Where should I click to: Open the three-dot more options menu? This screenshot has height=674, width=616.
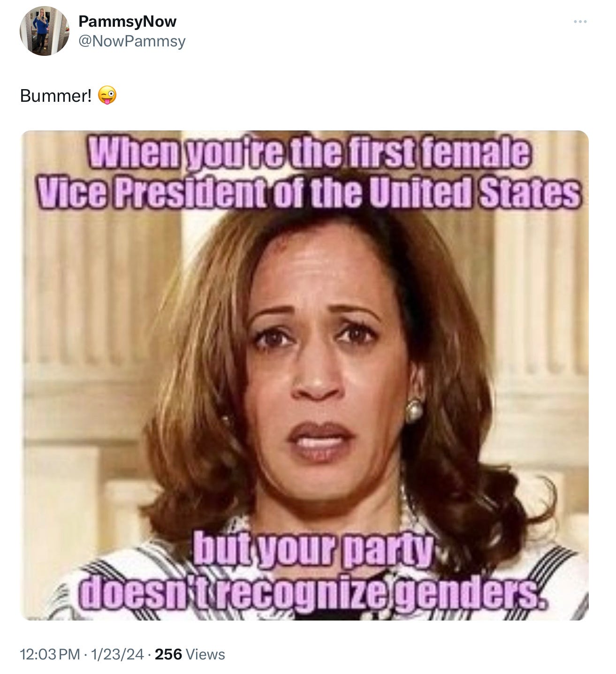tap(580, 22)
